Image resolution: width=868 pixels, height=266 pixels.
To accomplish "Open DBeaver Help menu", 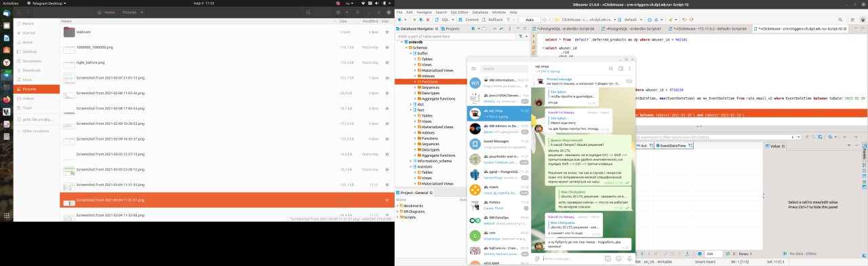I will (513, 12).
